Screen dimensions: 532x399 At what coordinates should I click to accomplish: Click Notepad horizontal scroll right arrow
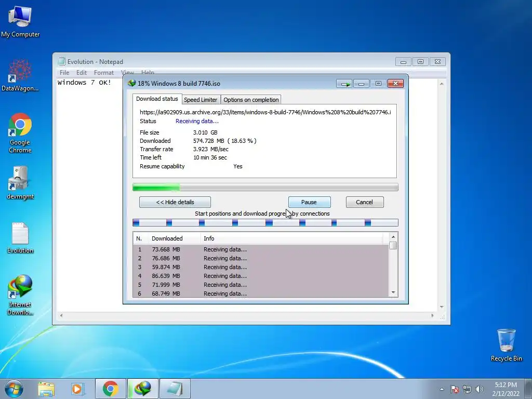click(x=433, y=315)
